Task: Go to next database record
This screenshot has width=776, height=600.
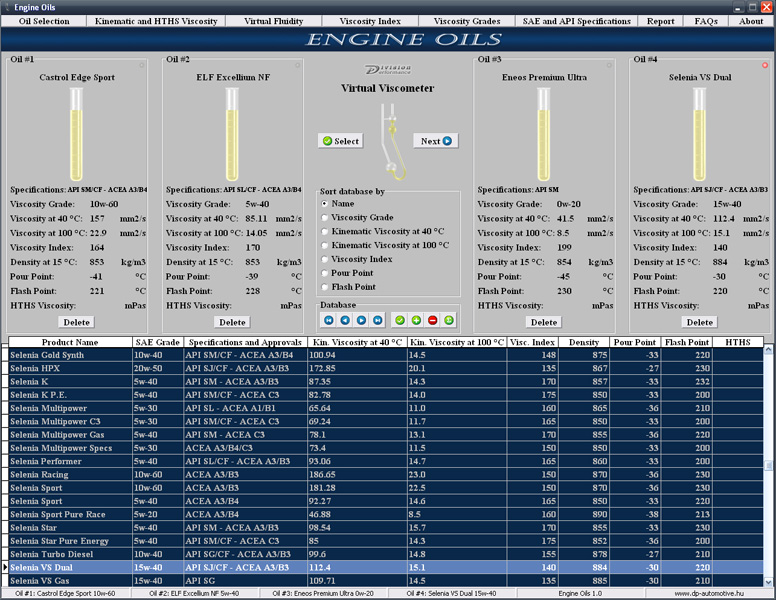Action: pos(361,320)
